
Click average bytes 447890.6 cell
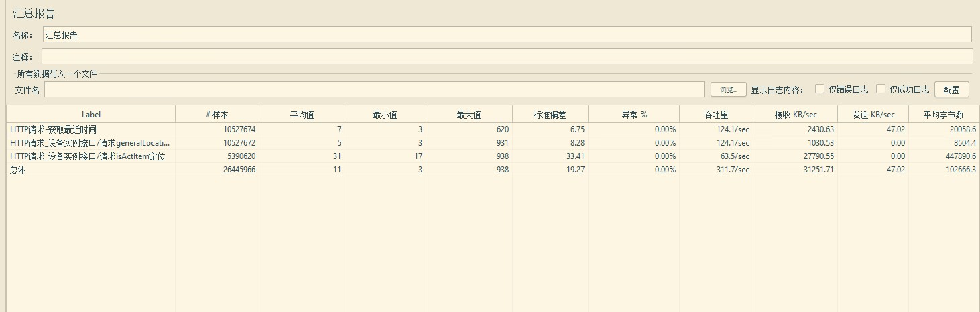961,156
